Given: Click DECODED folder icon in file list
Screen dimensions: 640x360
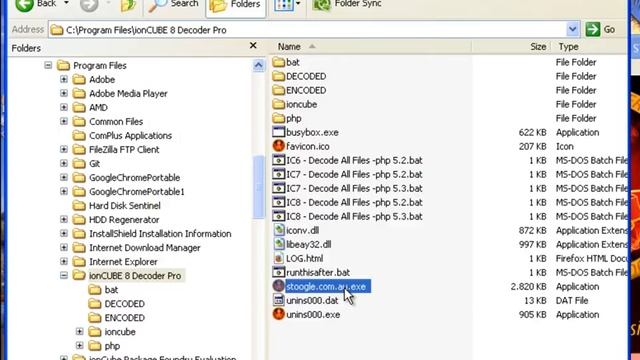Looking at the screenshot, I should tap(278, 76).
